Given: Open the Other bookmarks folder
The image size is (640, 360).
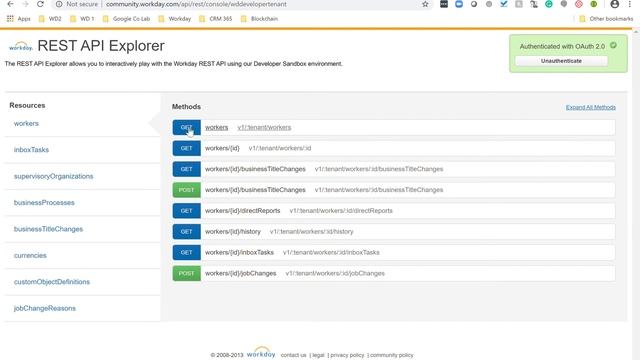Looking at the screenshot, I should 606,19.
